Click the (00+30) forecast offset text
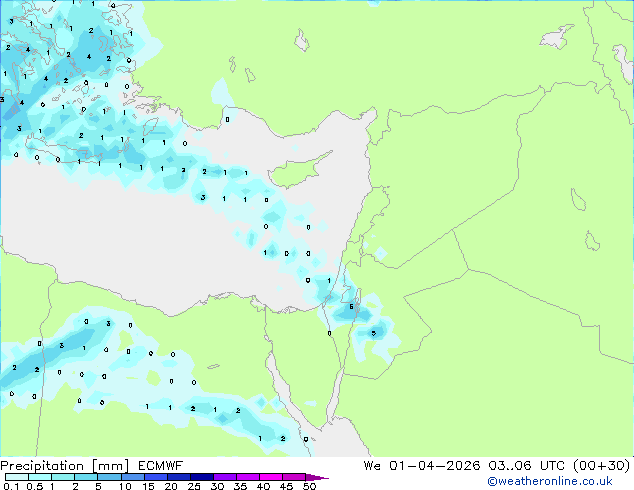The height and width of the screenshot is (490, 634). (x=602, y=466)
